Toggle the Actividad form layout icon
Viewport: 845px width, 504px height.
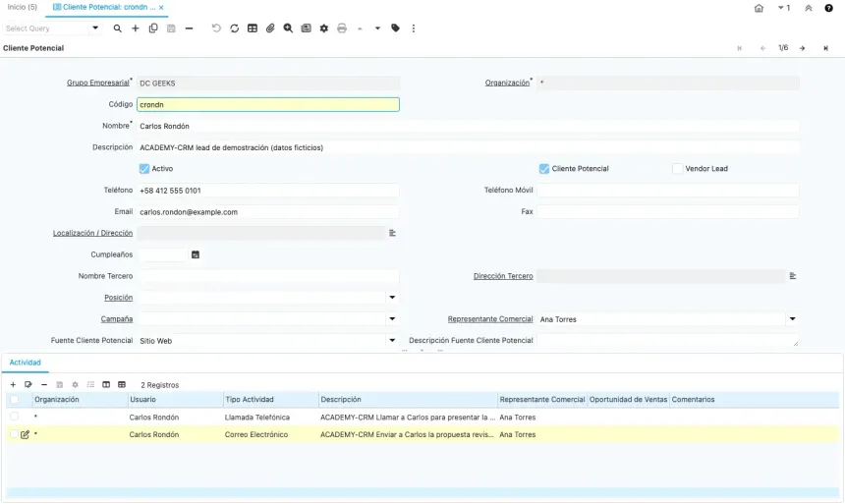106,384
